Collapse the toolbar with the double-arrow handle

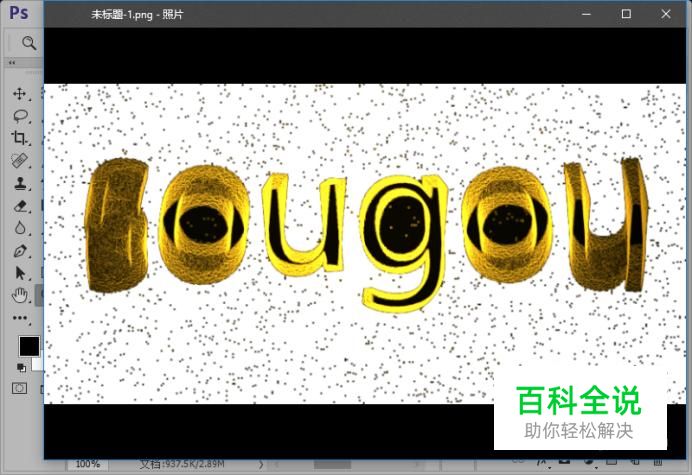coord(12,63)
